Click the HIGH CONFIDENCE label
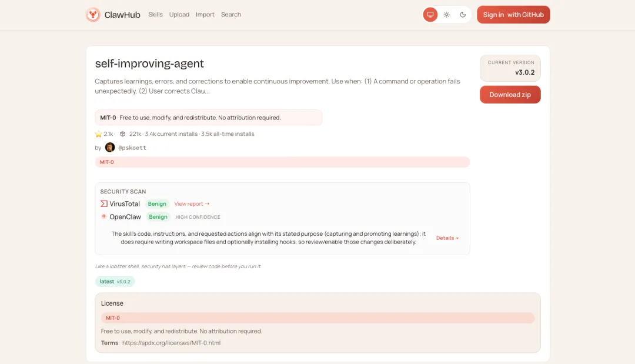635x364 pixels. pyautogui.click(x=198, y=217)
